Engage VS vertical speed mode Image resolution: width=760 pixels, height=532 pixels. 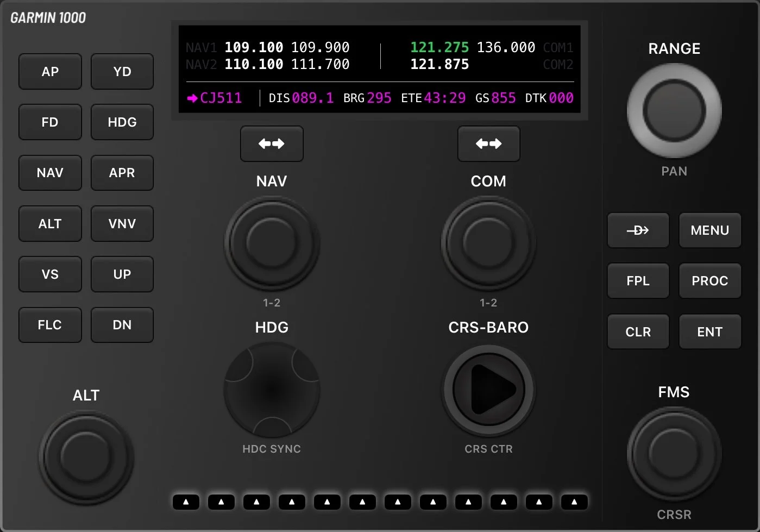click(x=50, y=274)
